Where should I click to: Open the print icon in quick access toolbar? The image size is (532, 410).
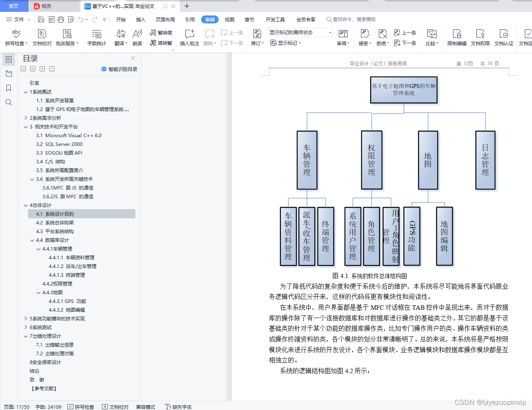(60, 19)
